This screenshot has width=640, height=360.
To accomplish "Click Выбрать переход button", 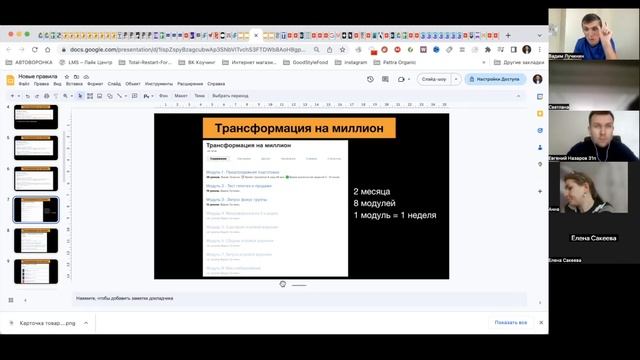I will click(x=230, y=96).
